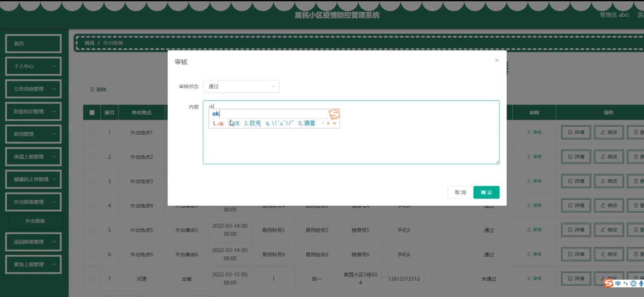Click the 外出报备 breadcrumb item

[x=113, y=43]
